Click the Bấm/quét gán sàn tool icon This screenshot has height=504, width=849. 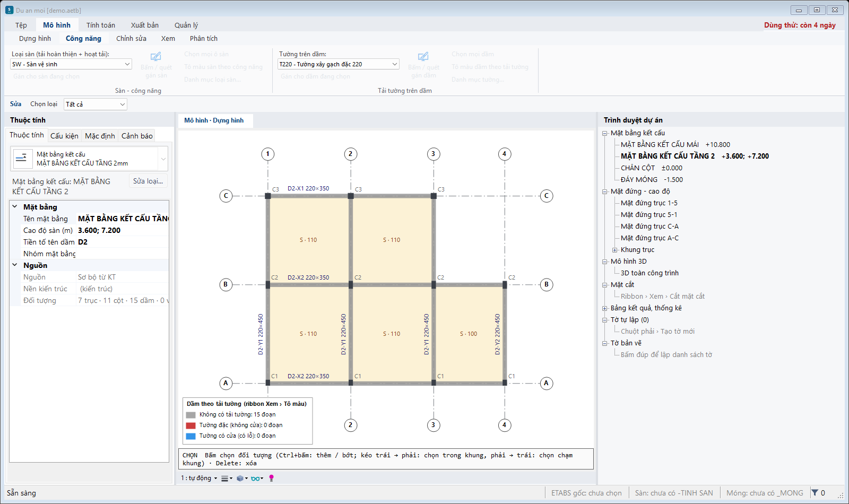156,57
